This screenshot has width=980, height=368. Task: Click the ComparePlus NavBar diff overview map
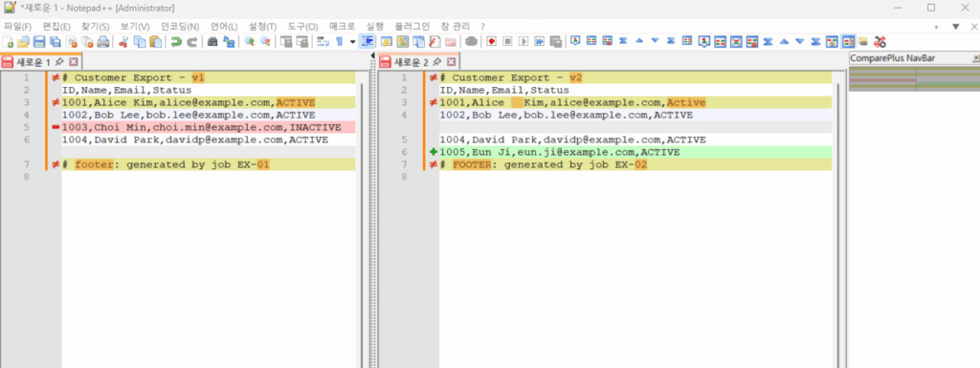(914, 79)
